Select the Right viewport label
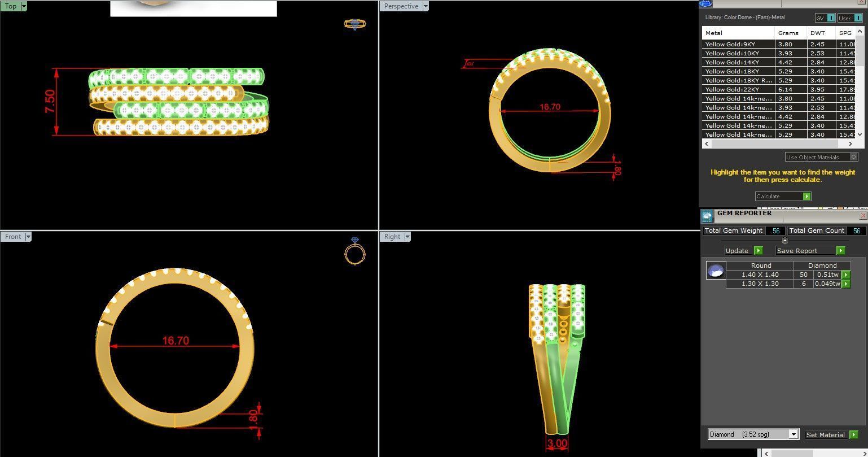This screenshot has width=868, height=457. 392,237
